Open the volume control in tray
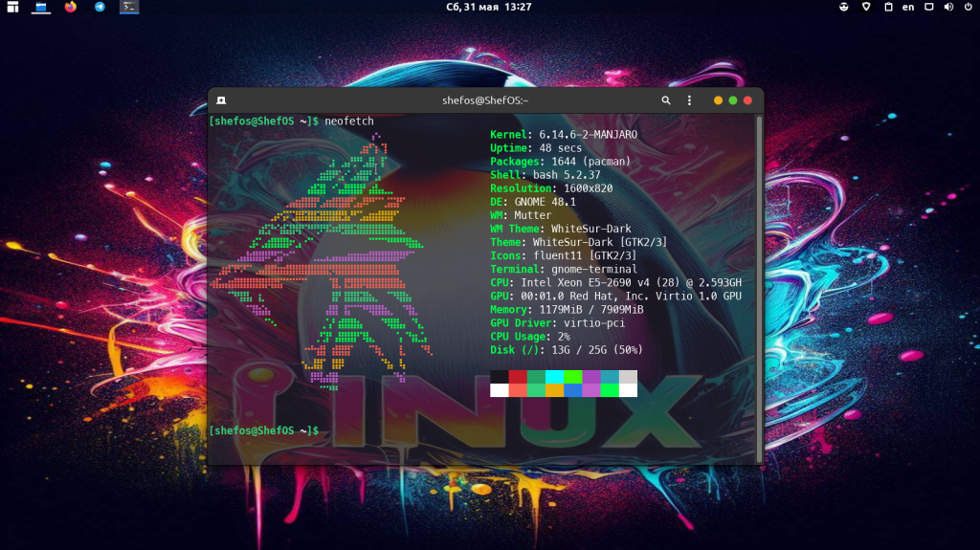Image resolution: width=980 pixels, height=550 pixels. point(948,7)
